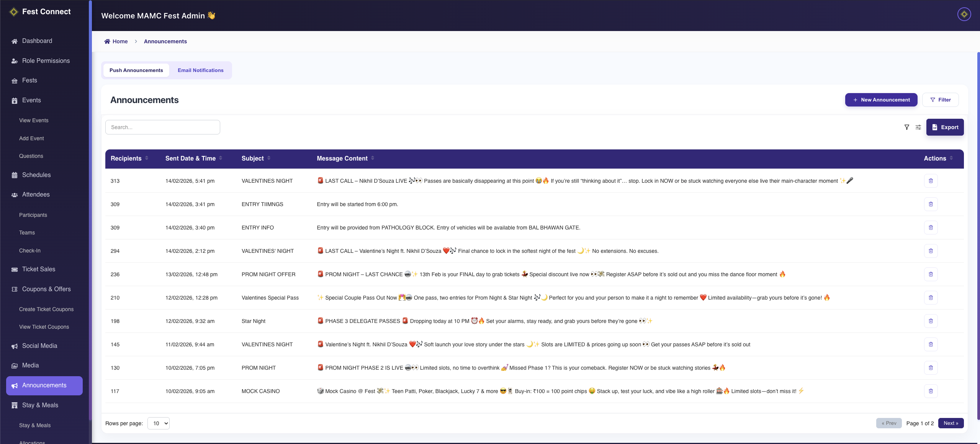Switch to Email Notifications tab

200,70
